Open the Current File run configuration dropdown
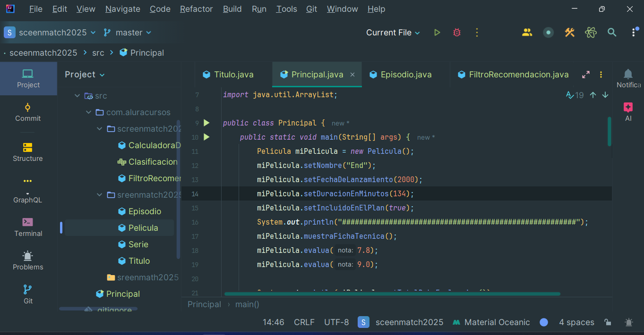The height and width of the screenshot is (335, 644). [x=393, y=33]
